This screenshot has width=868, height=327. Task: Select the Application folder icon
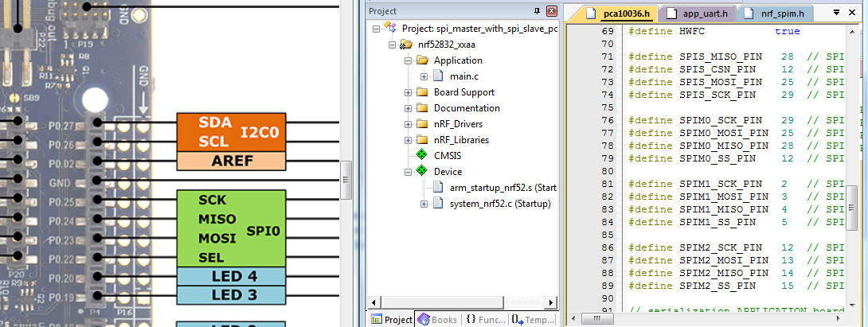[x=422, y=60]
